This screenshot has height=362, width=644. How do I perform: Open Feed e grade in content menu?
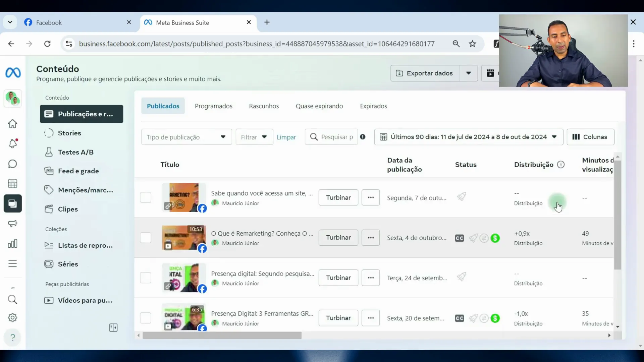click(x=82, y=171)
